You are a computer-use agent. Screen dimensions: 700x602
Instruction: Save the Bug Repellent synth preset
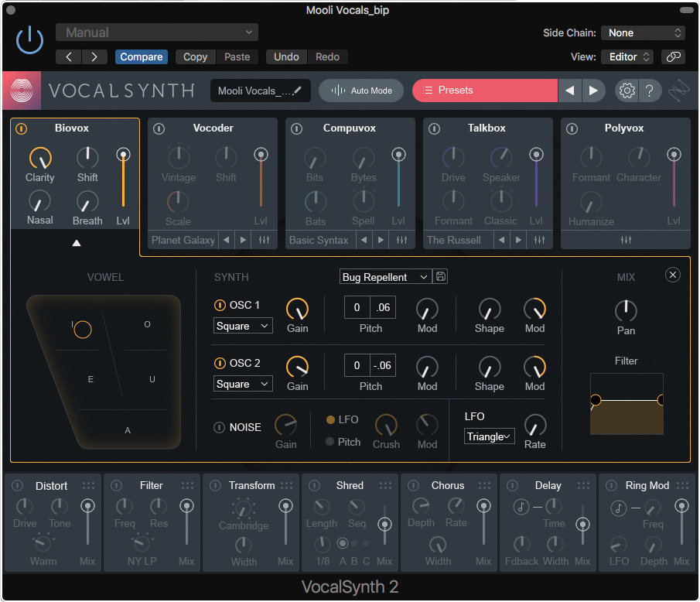pyautogui.click(x=441, y=276)
